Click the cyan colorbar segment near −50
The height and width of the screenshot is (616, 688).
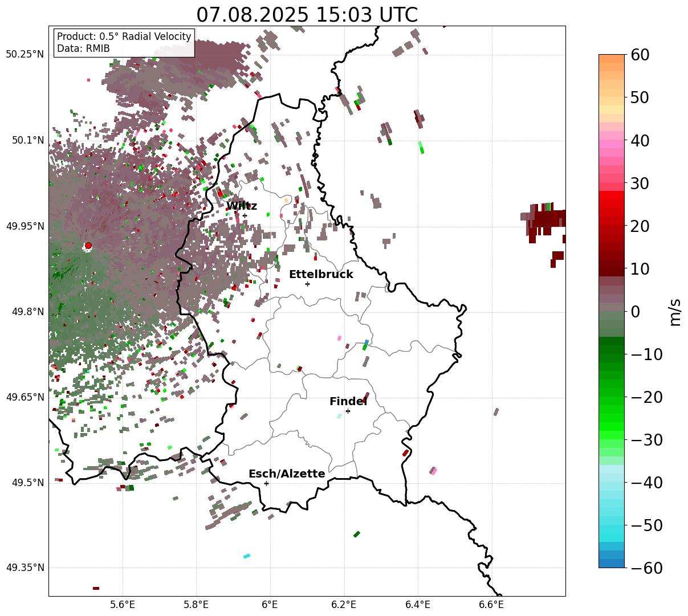click(612, 530)
